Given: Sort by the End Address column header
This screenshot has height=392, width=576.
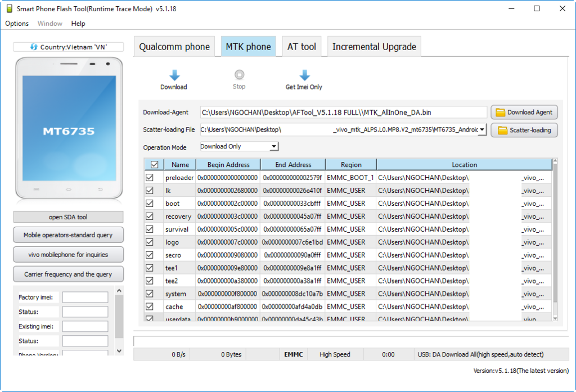Looking at the screenshot, I should click(x=292, y=165).
